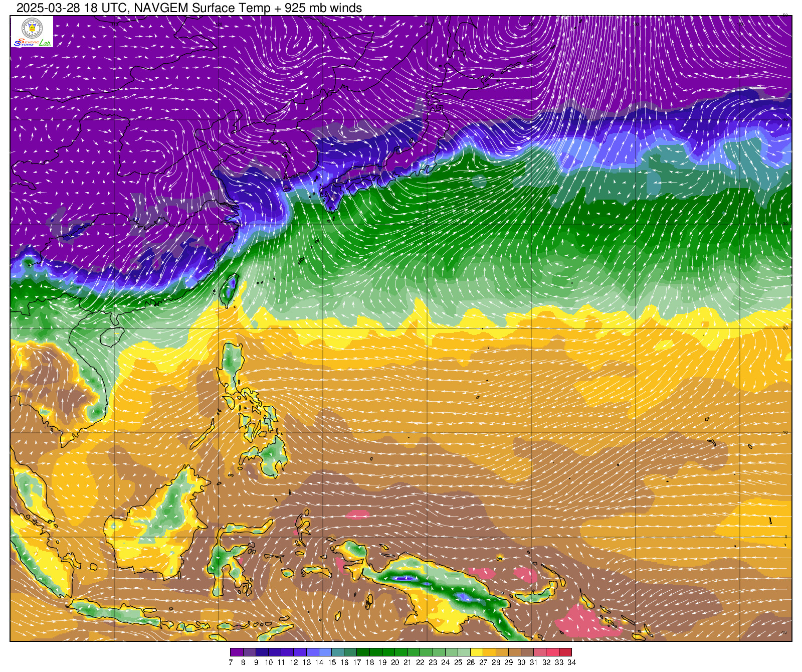802x672 pixels.
Task: Select the brown 30-degree legend swatch
Action: click(x=527, y=652)
